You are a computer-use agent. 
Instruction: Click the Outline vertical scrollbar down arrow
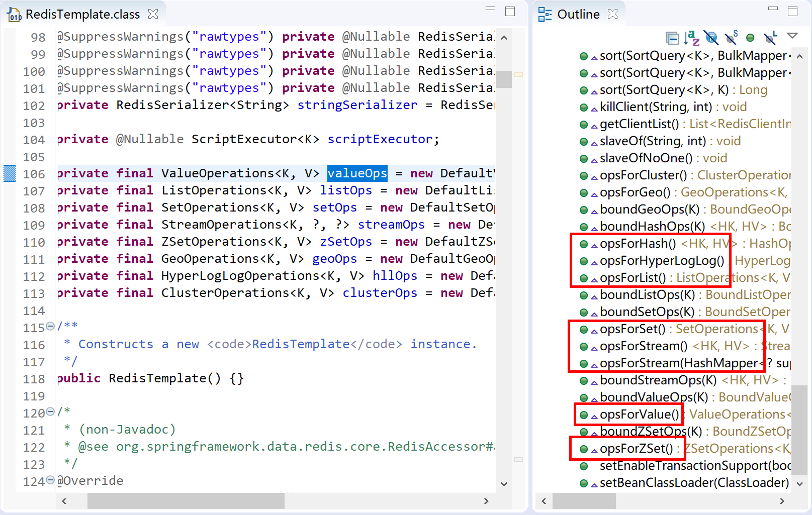800,484
